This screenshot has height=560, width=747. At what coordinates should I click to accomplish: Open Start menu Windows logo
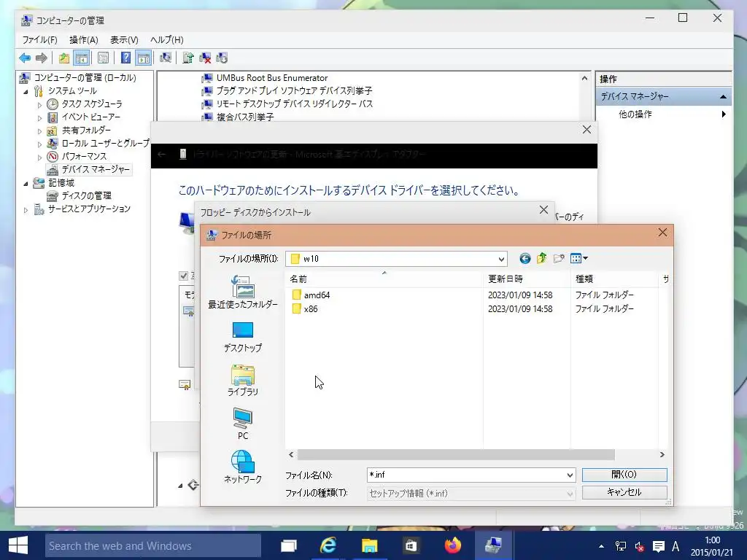click(x=18, y=545)
